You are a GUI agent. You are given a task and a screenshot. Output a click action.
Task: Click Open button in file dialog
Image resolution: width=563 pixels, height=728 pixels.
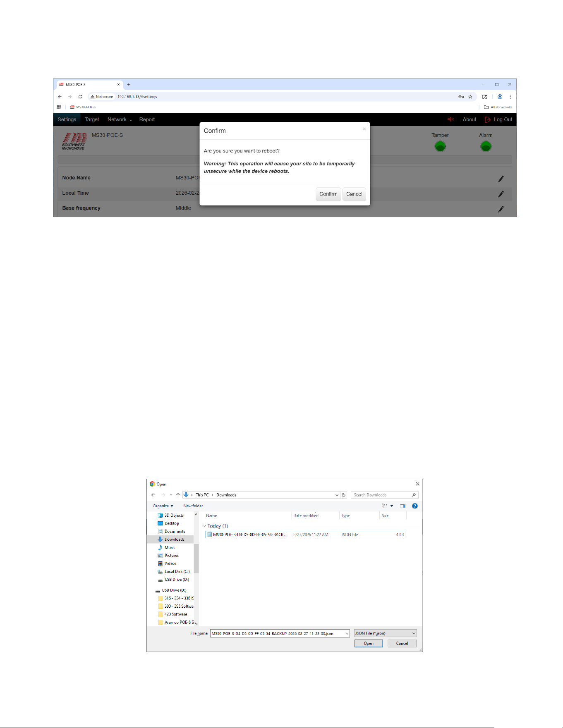[x=369, y=644]
